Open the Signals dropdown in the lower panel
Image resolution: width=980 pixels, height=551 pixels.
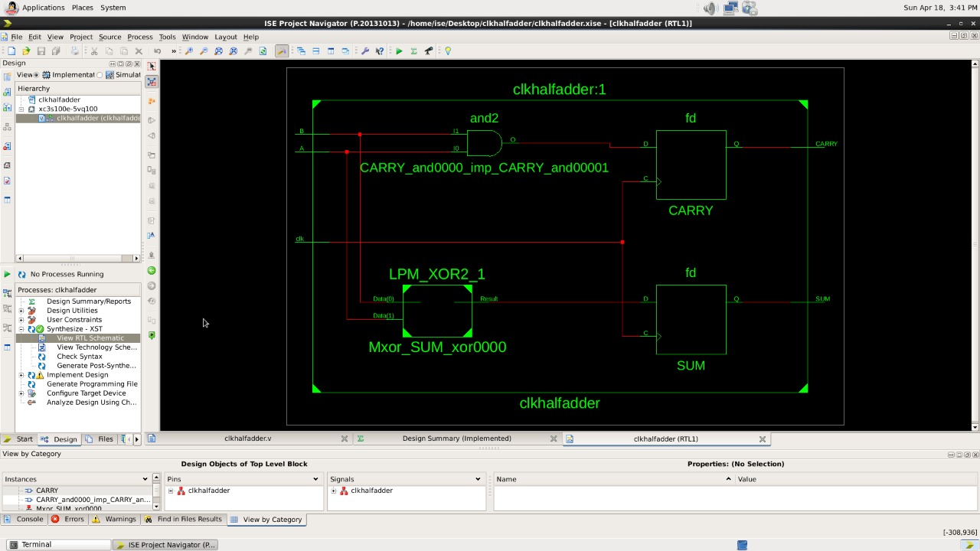pos(478,478)
